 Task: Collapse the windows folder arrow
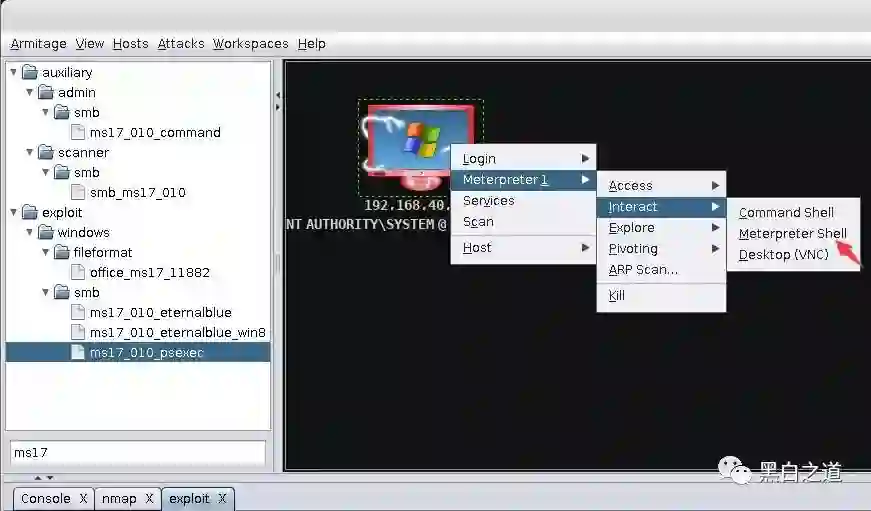tap(29, 232)
